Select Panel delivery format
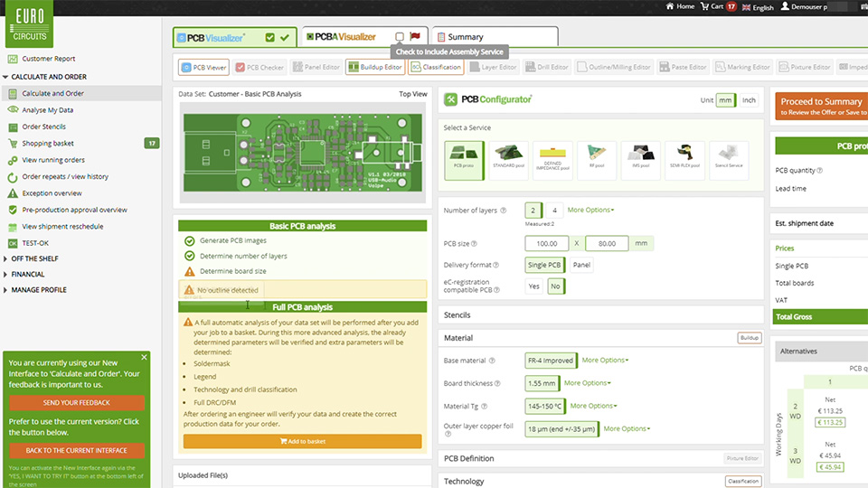 point(583,266)
